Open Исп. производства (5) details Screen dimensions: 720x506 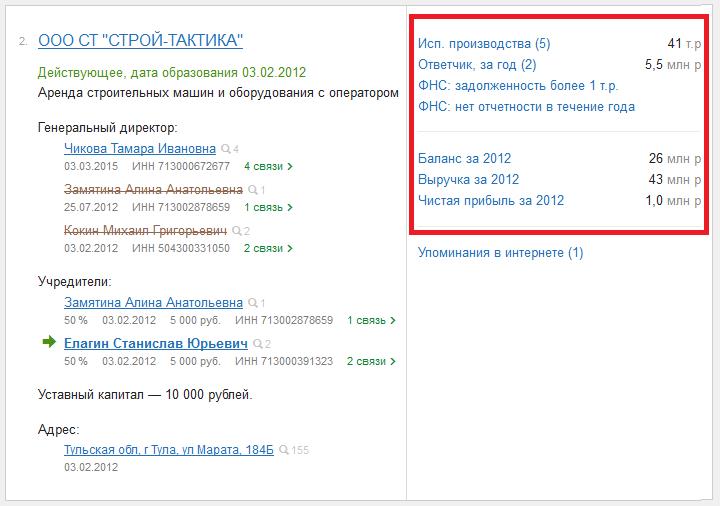[x=484, y=44]
